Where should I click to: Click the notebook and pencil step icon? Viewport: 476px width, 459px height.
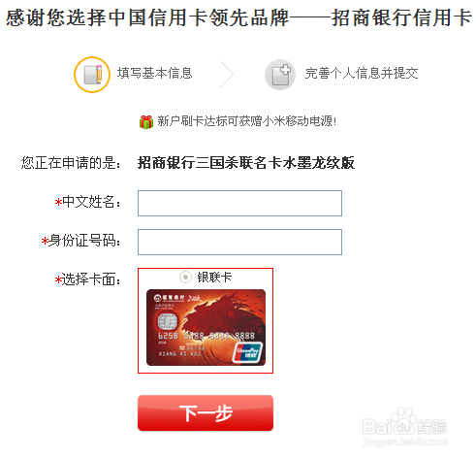(92, 75)
